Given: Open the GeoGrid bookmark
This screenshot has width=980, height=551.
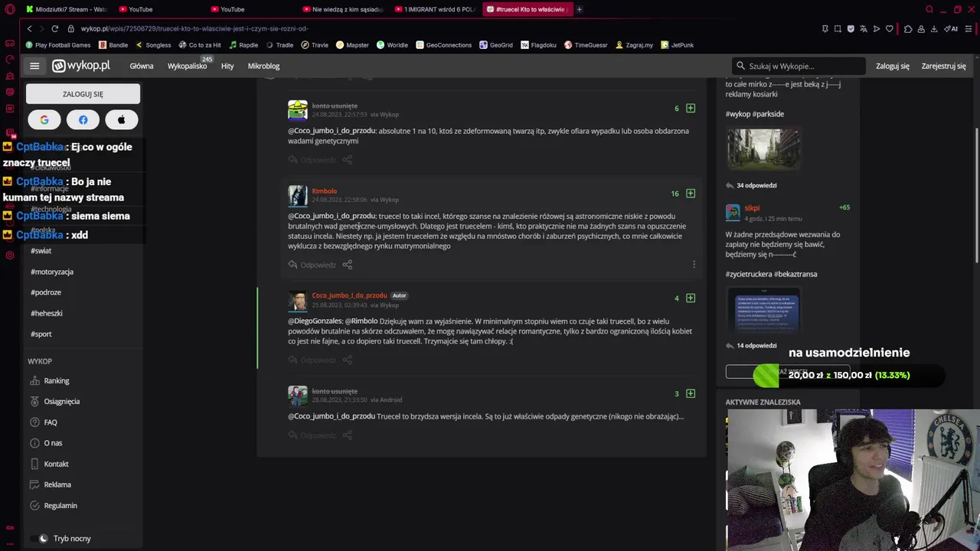Looking at the screenshot, I should click(496, 45).
